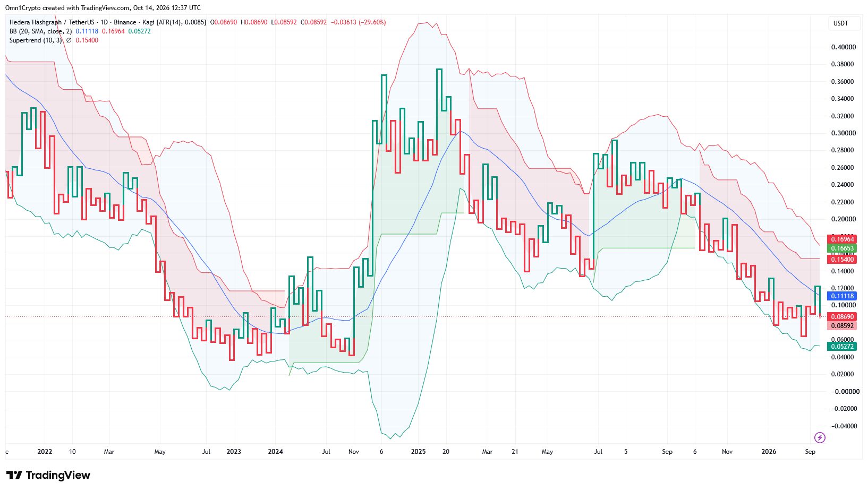Click the 0.40000 price scale value
Screen dimensions: 868x491
pos(844,47)
